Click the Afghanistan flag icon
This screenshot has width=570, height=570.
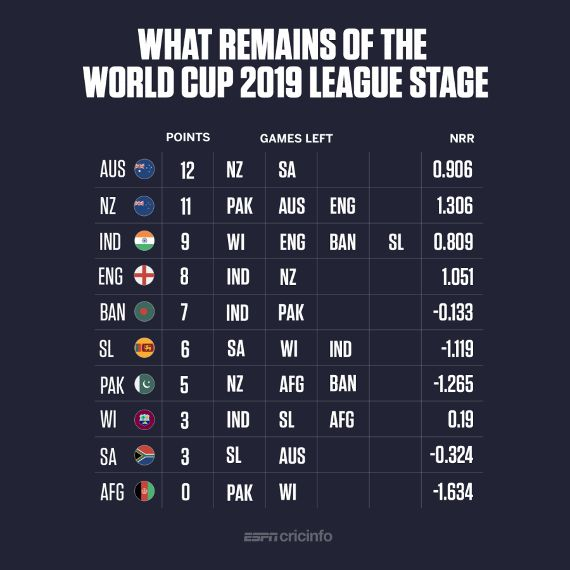click(x=144, y=491)
